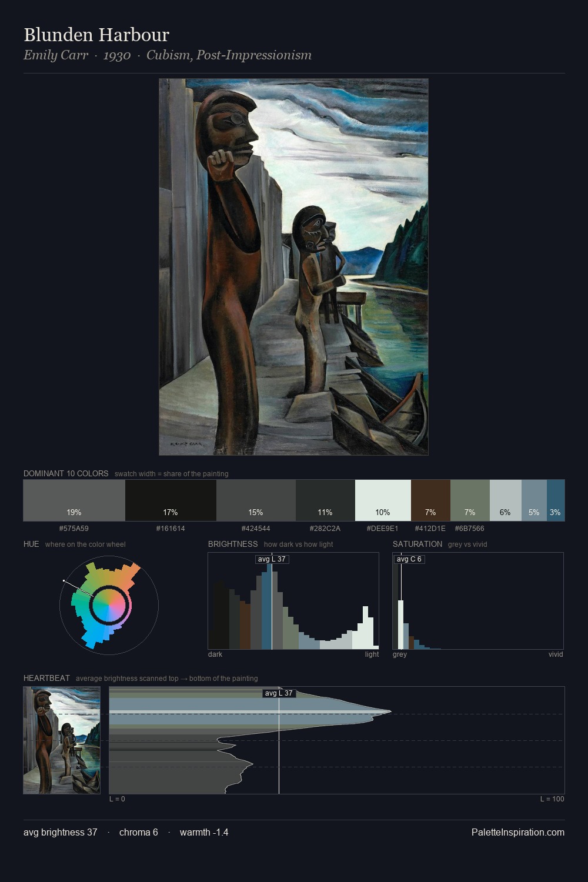Click the hex code '#282C2A' label
This screenshot has width=588, height=882.
pyautogui.click(x=325, y=529)
